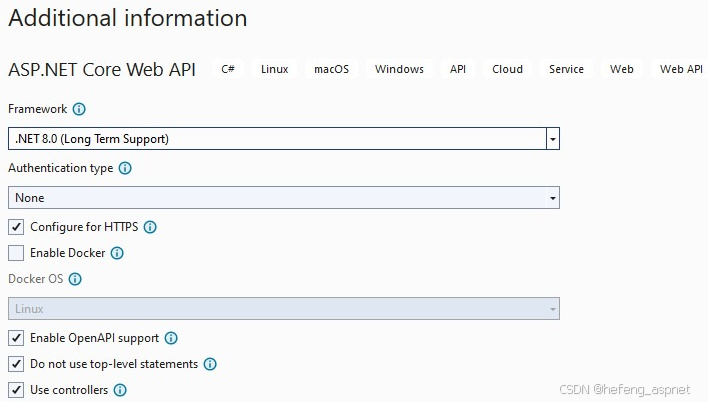
Task: Click the info icon for top-level statements option
Action: click(x=210, y=364)
